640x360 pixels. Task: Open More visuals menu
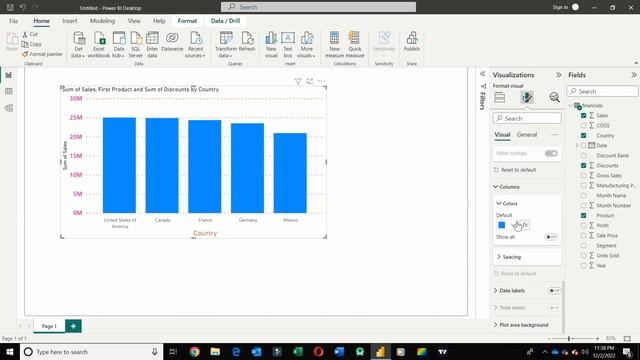[x=306, y=44]
